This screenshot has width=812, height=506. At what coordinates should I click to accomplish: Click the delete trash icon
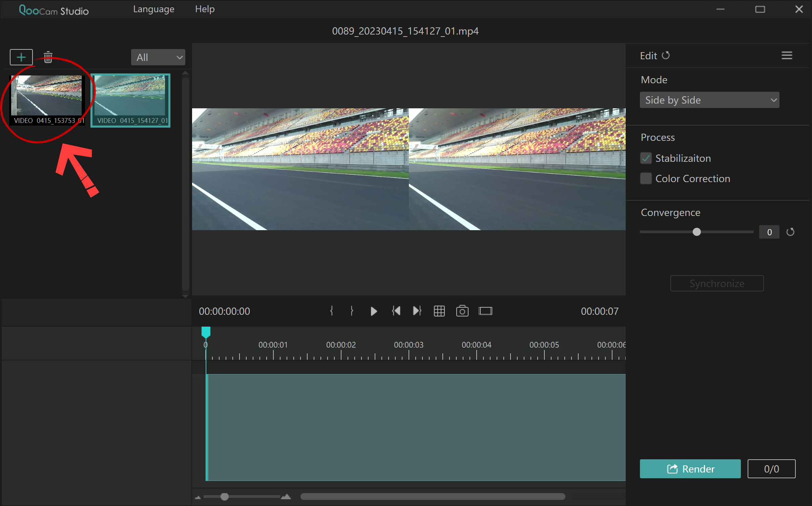point(48,57)
